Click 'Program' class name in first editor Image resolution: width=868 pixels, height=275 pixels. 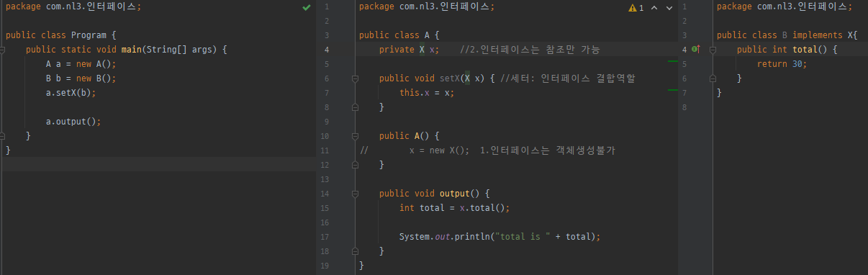tap(89, 35)
